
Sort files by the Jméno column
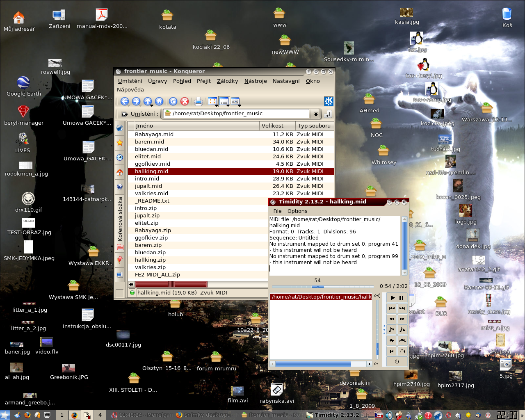(197, 126)
